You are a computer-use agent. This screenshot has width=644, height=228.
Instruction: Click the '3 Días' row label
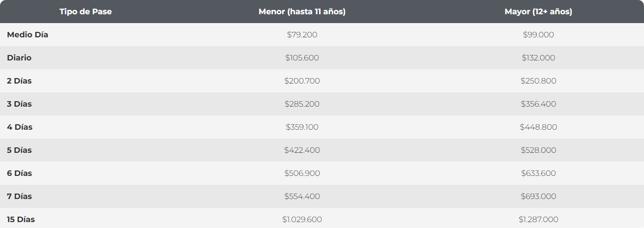[19, 104]
